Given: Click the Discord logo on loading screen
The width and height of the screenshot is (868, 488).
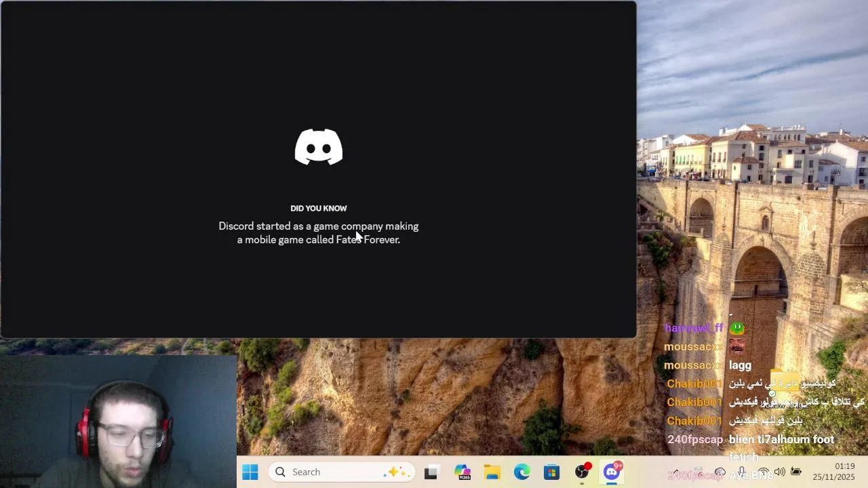Looking at the screenshot, I should pos(319,146).
